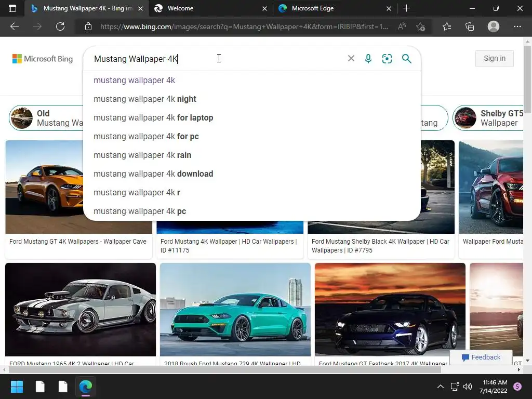View site information lock icon

88,26
